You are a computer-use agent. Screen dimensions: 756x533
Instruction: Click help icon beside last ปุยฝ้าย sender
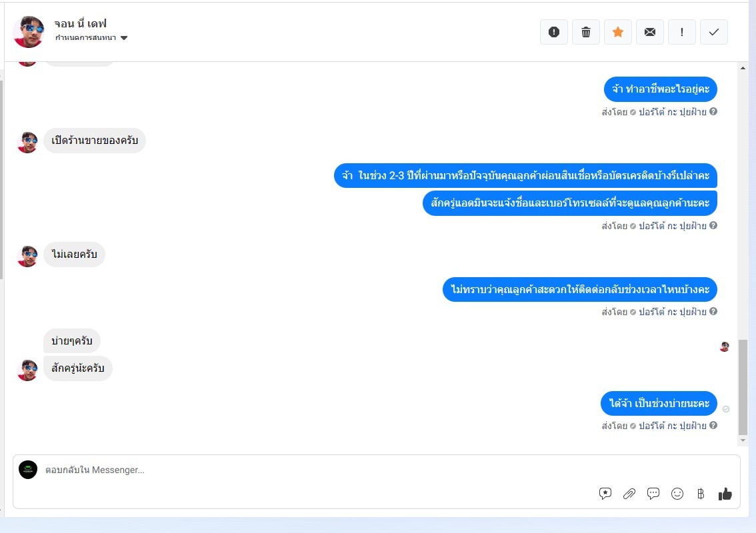coord(713,425)
